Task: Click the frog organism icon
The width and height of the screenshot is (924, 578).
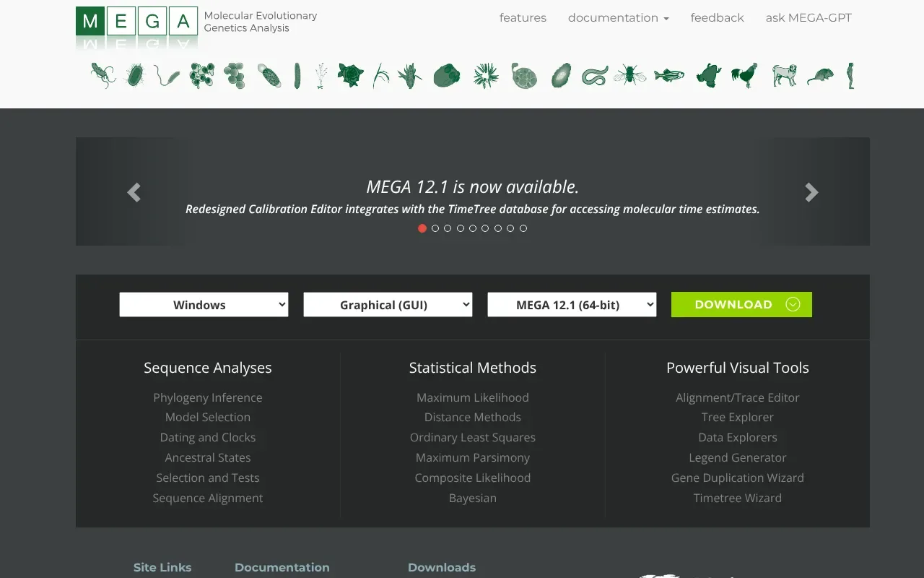Action: click(707, 75)
